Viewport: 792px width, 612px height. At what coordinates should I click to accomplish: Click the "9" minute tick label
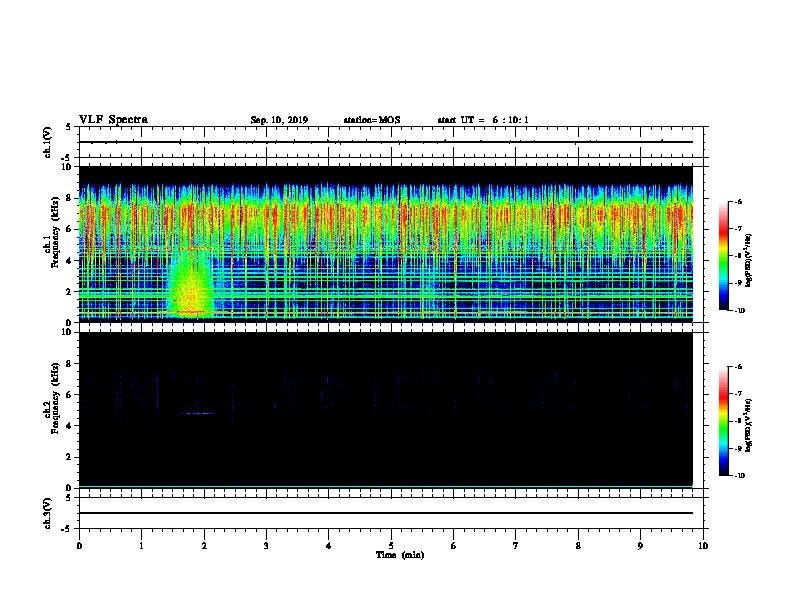point(640,546)
